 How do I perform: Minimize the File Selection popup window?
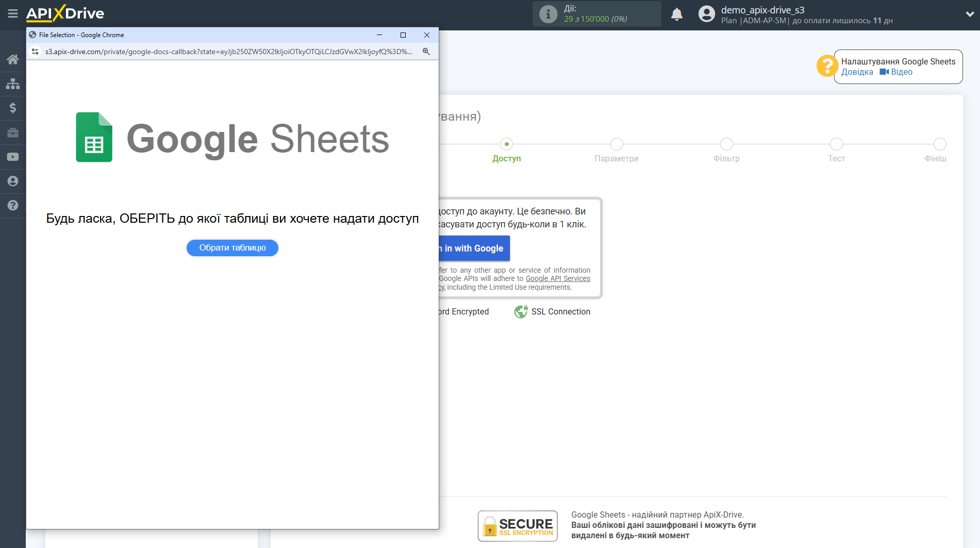point(379,35)
